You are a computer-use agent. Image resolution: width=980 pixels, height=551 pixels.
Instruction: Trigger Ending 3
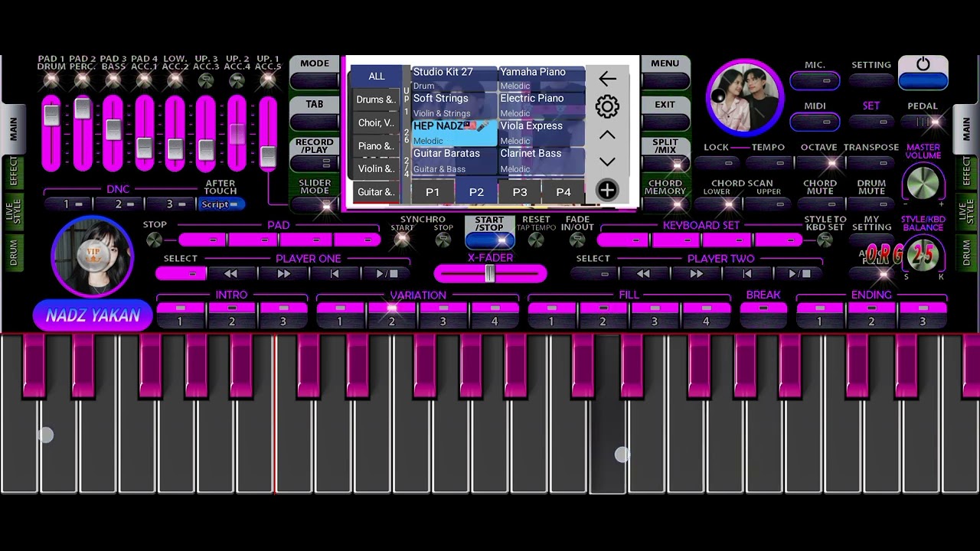tap(923, 315)
